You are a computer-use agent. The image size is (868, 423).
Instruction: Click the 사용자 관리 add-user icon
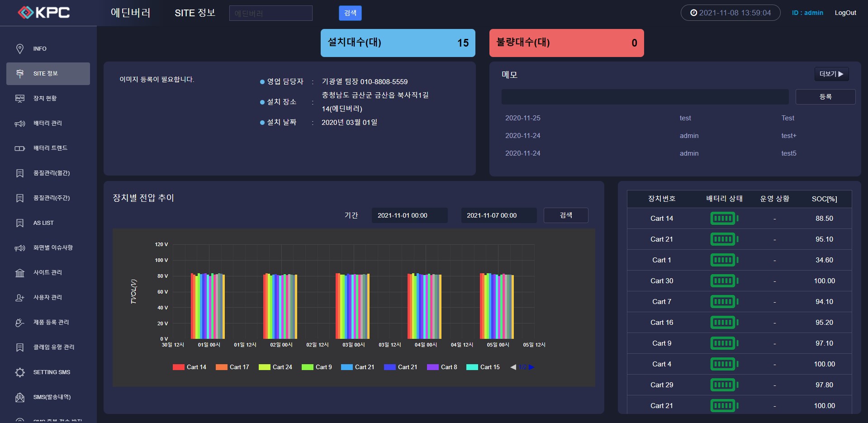[20, 298]
